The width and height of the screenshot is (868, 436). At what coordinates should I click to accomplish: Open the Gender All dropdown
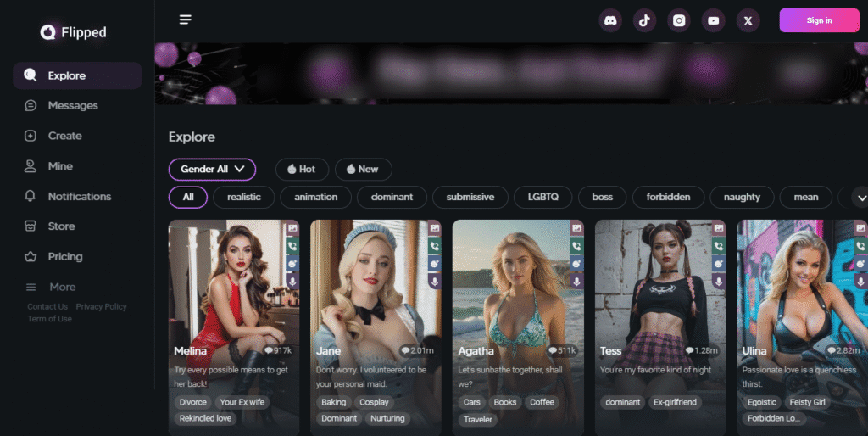212,170
